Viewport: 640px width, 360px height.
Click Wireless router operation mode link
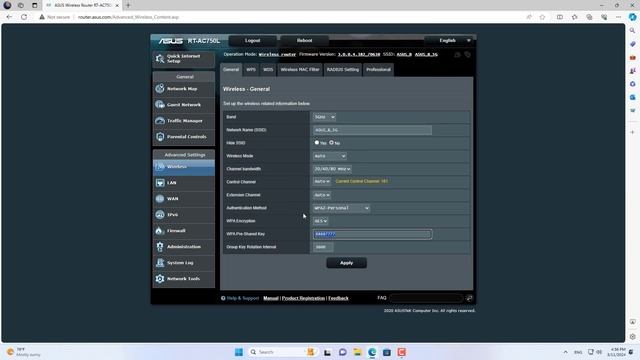coord(277,54)
